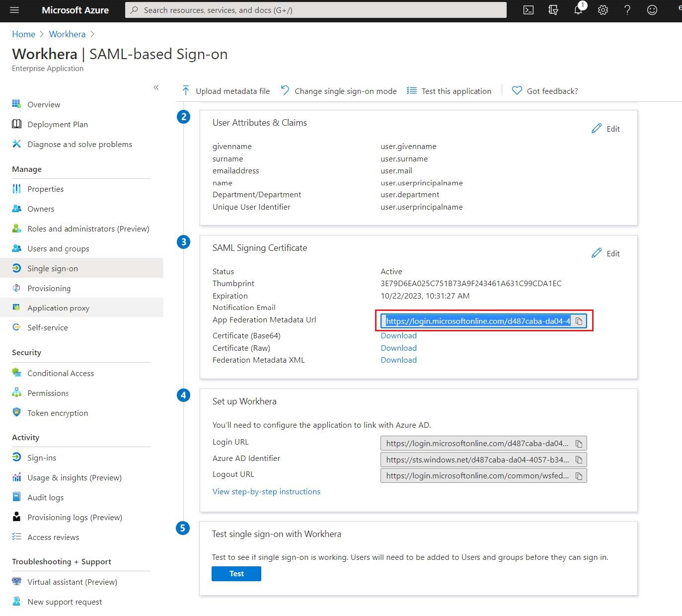This screenshot has height=616, width=682.
Task: Select the user.department claim value
Action: pyautogui.click(x=410, y=194)
